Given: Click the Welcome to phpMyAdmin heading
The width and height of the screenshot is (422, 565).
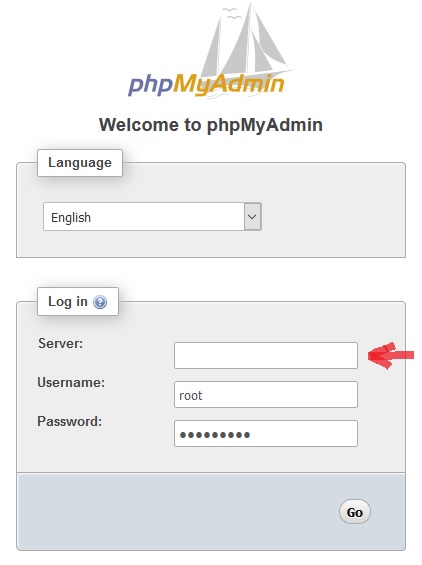Looking at the screenshot, I should click(211, 125).
